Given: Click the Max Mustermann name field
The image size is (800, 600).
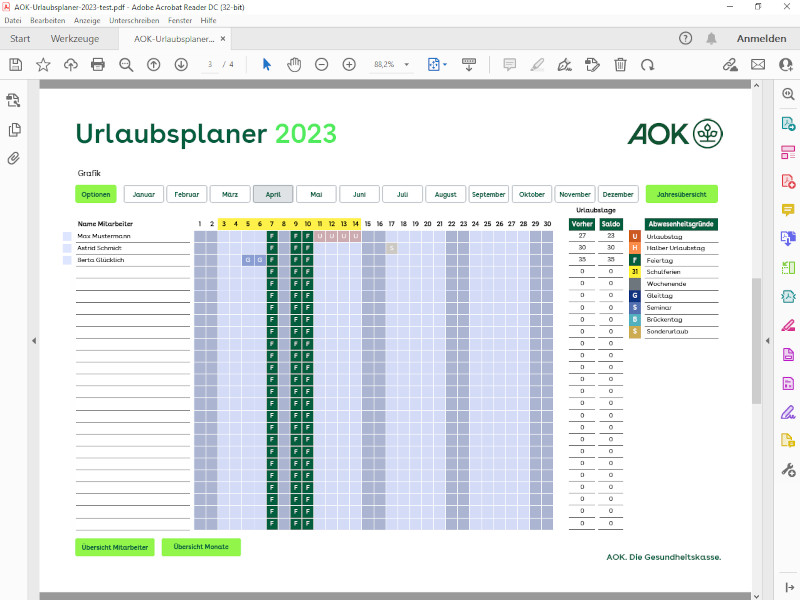Looking at the screenshot, I should [133, 236].
